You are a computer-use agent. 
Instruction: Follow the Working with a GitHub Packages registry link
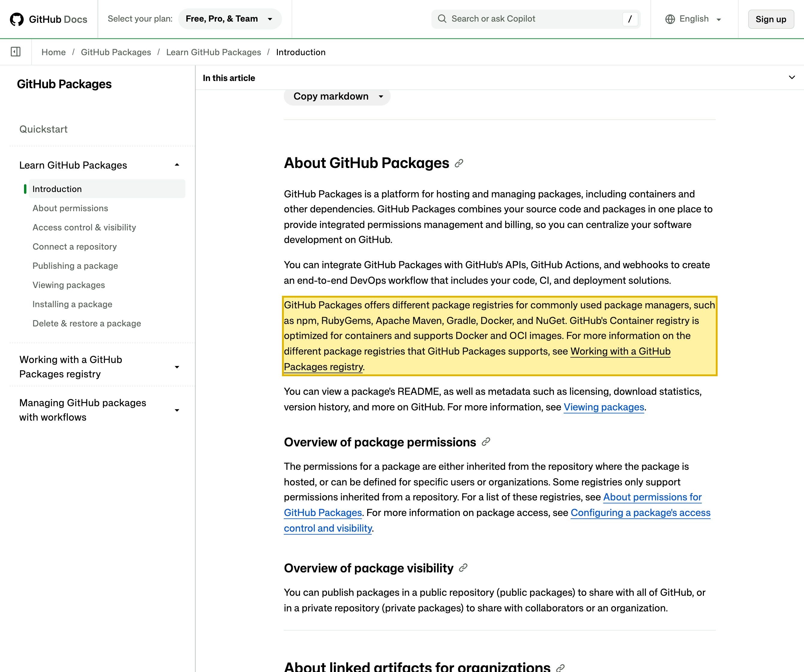(x=620, y=352)
